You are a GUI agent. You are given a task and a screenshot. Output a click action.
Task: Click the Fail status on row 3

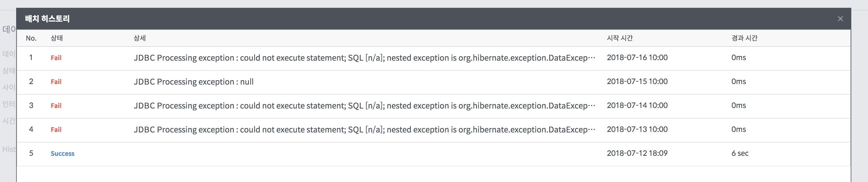point(56,105)
